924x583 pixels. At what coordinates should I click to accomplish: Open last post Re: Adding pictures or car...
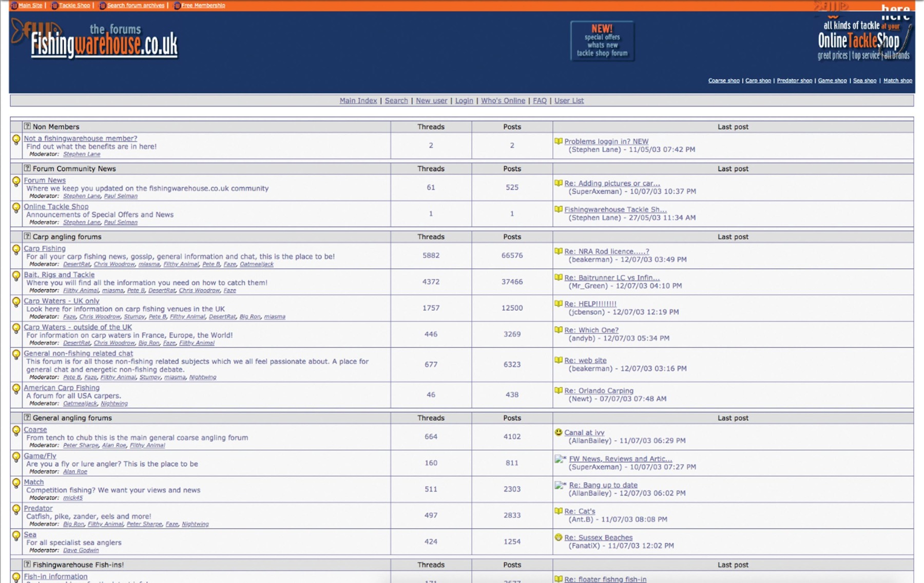[x=612, y=183]
